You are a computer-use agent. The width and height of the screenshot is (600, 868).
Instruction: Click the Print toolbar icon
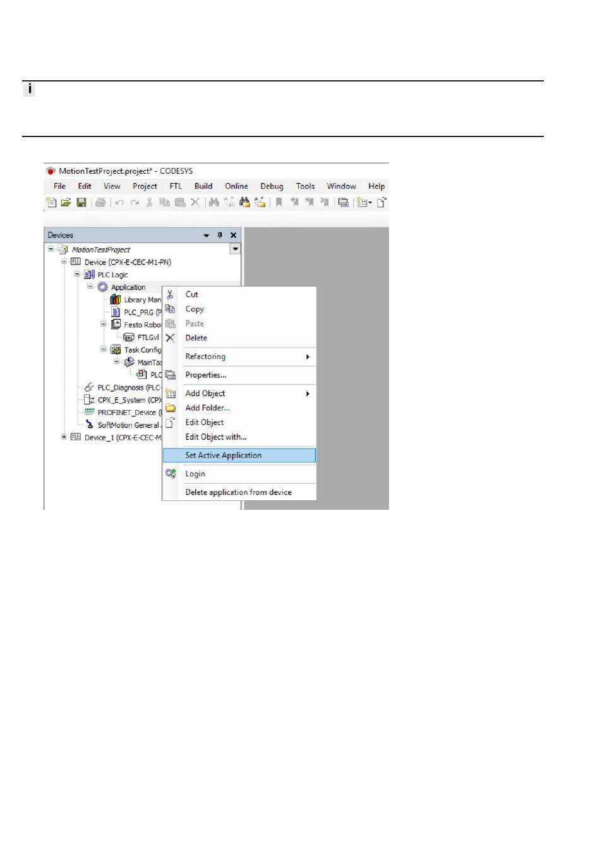(x=100, y=202)
